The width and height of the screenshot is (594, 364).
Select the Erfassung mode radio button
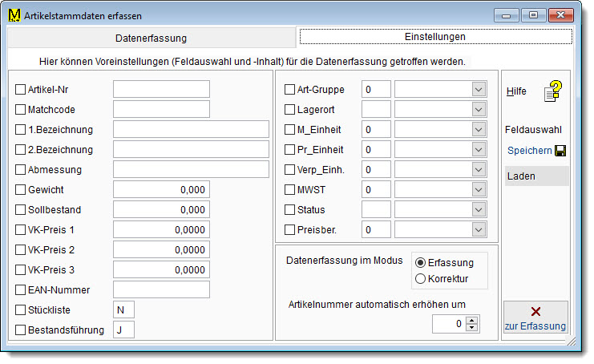click(x=420, y=263)
